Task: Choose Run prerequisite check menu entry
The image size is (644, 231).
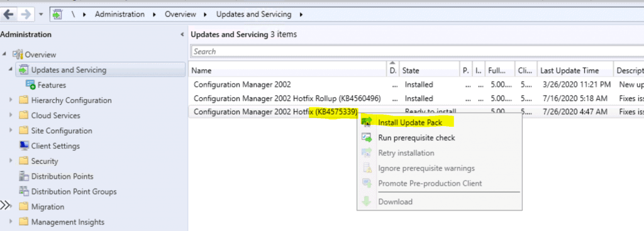Action: [416, 137]
